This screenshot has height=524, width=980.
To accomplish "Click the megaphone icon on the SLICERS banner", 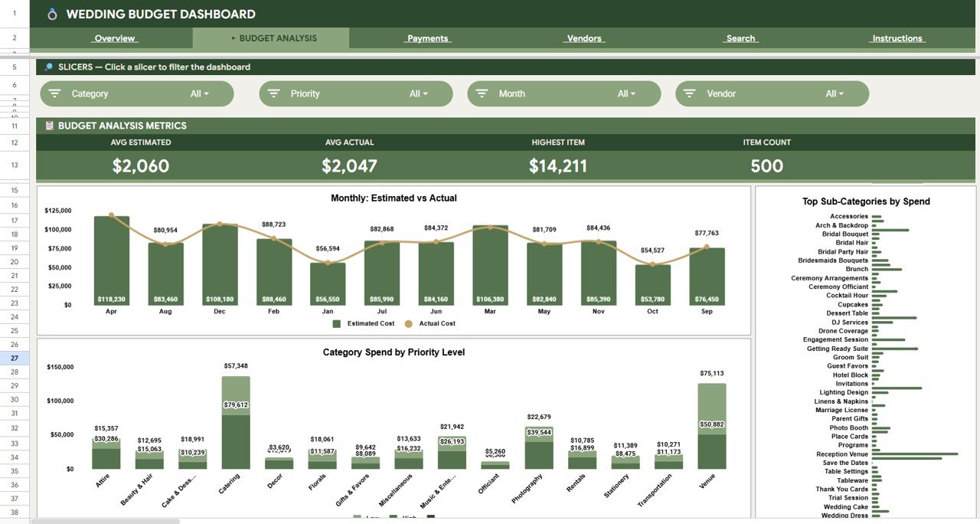I will (47, 67).
